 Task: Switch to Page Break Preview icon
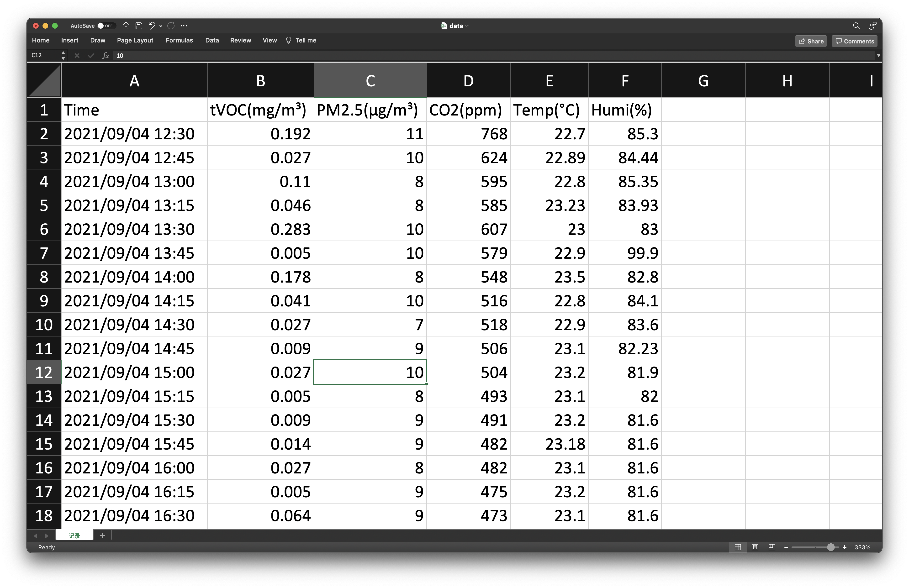772,547
